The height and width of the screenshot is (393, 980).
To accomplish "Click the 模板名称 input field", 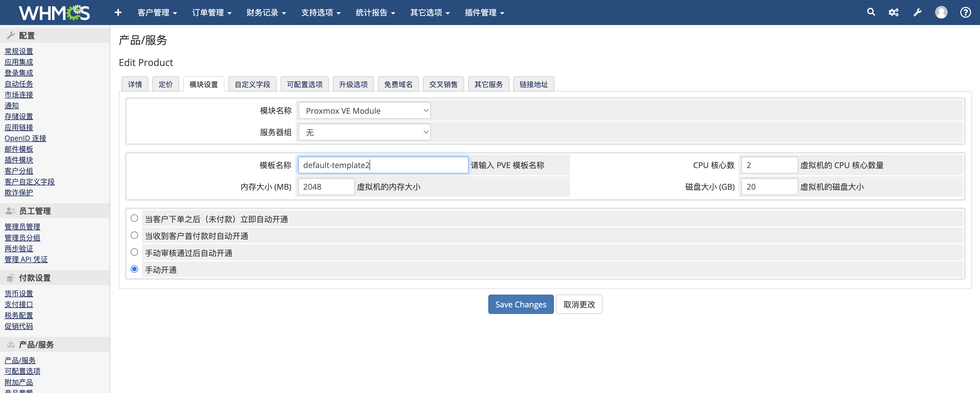I will click(x=383, y=165).
